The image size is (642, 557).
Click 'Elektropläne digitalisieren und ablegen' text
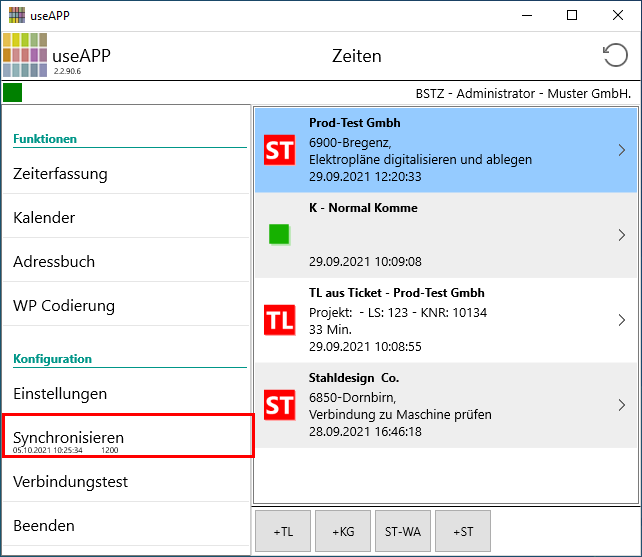click(420, 159)
